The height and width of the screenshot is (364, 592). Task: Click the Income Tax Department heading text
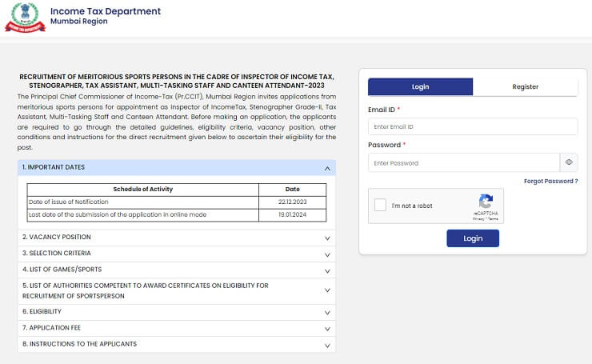coord(106,11)
